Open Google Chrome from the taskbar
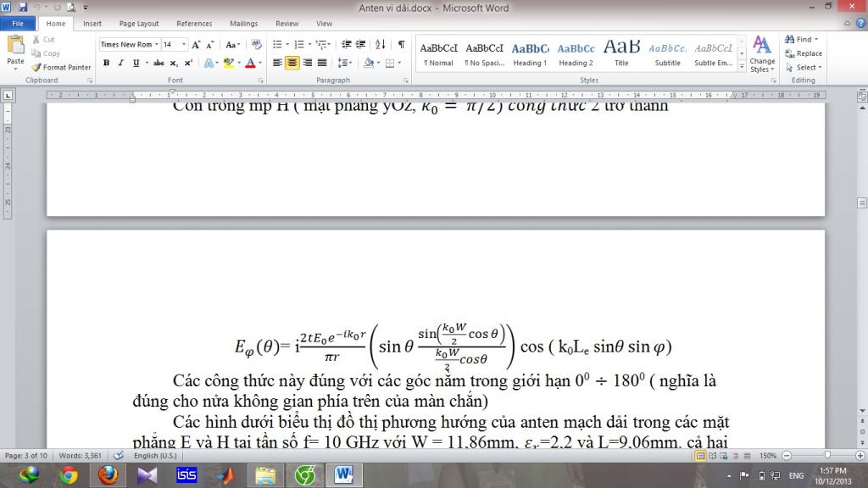The image size is (868, 488). [69, 475]
